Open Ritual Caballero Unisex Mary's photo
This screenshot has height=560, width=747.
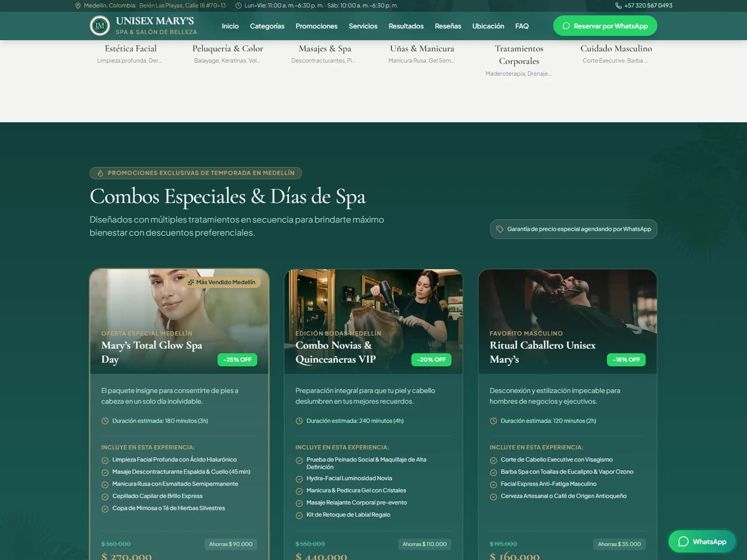pyautogui.click(x=568, y=322)
